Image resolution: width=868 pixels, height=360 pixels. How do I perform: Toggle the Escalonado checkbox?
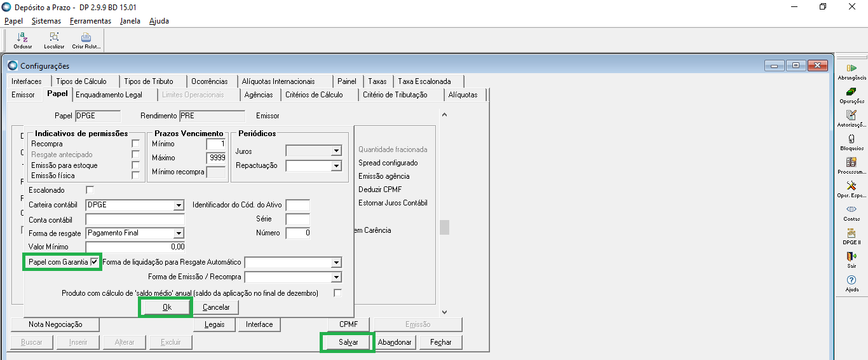90,190
